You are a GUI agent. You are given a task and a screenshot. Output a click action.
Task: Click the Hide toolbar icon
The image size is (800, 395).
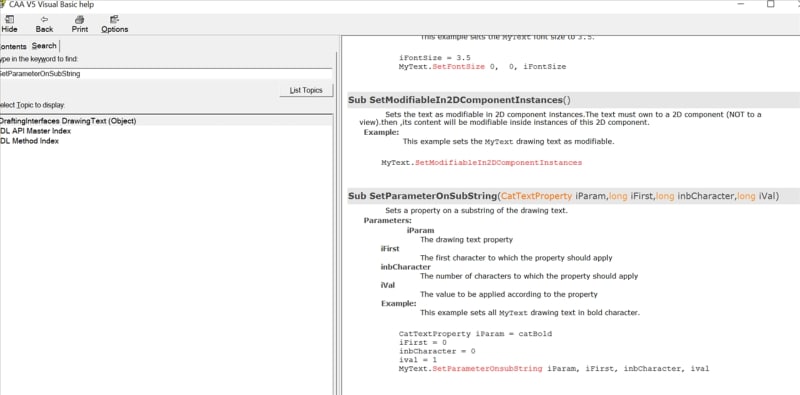click(x=9, y=20)
